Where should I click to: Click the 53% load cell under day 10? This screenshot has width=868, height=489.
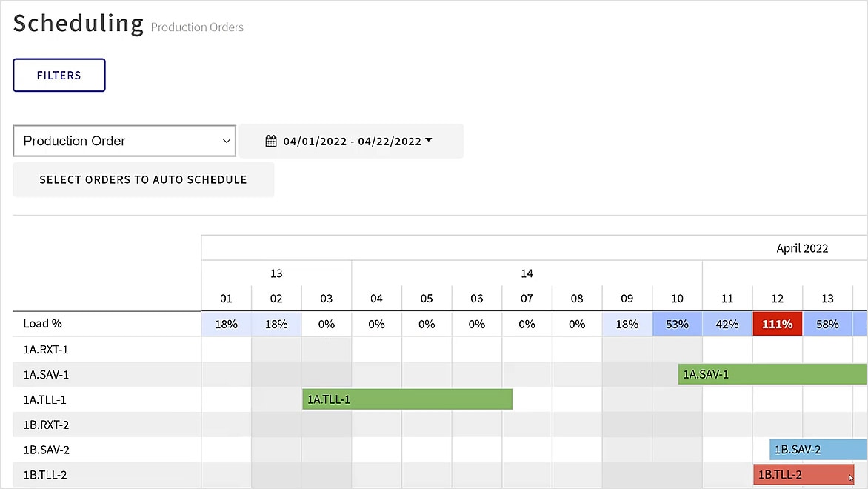click(676, 324)
